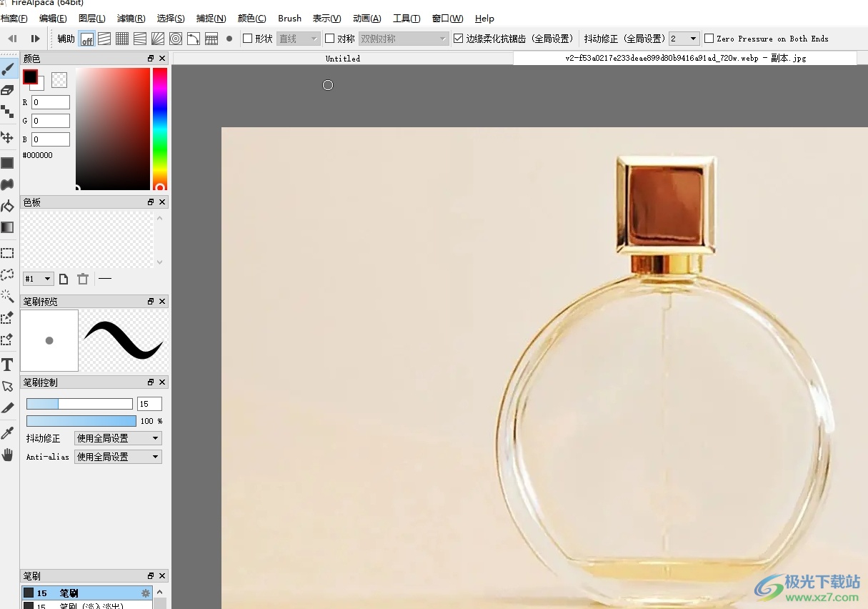
Task: Click the R color value field
Action: (x=51, y=103)
